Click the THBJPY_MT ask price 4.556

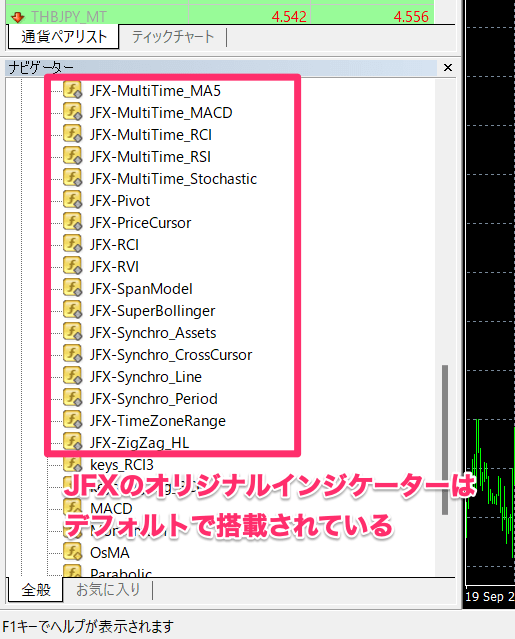(x=411, y=17)
